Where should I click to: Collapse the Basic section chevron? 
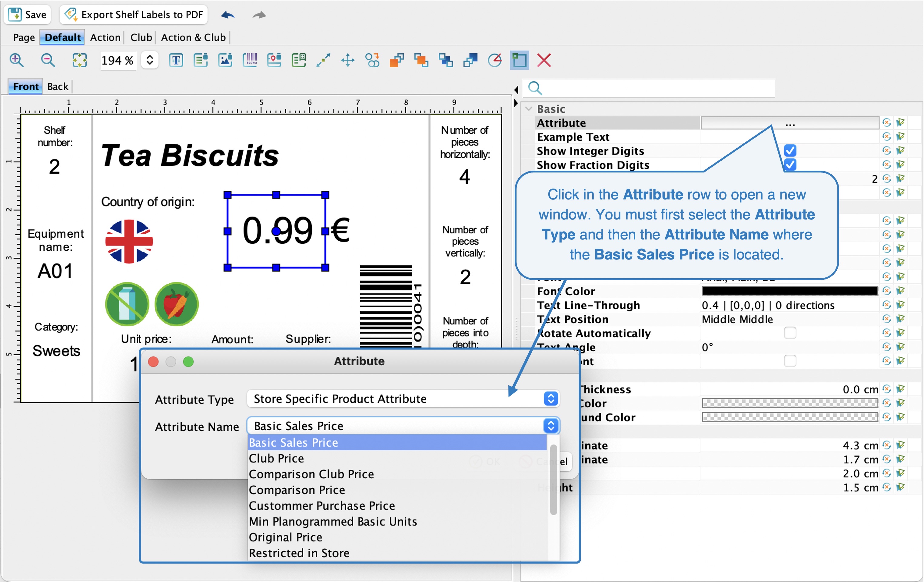pos(529,109)
